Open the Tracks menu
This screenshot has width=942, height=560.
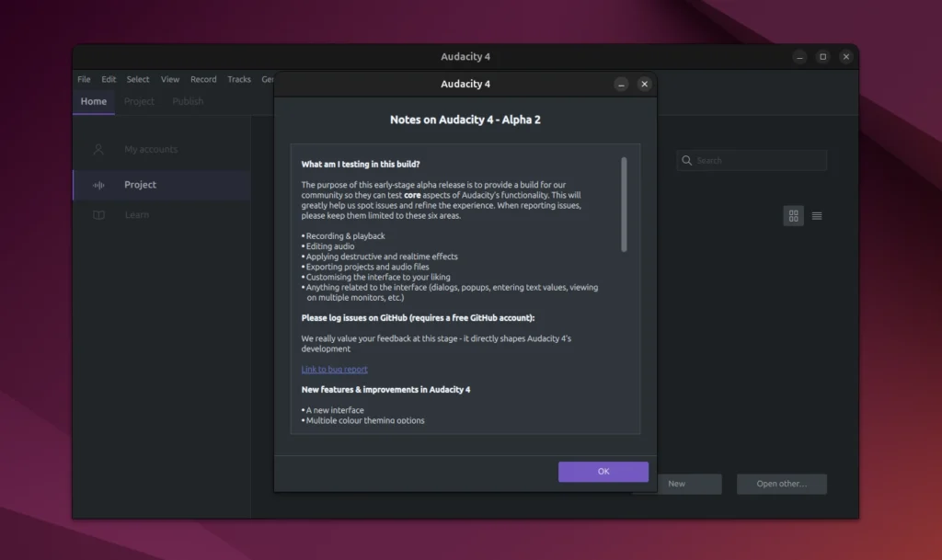click(238, 79)
